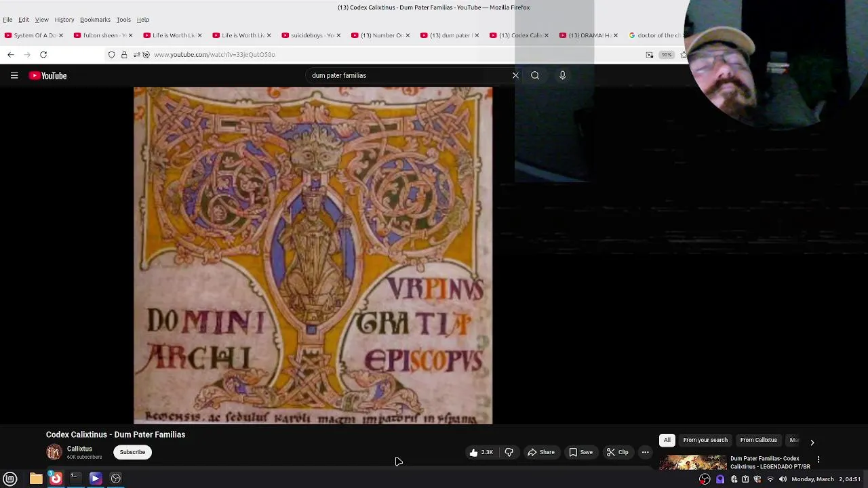Open more actions ellipsis beside Clip

(646, 452)
